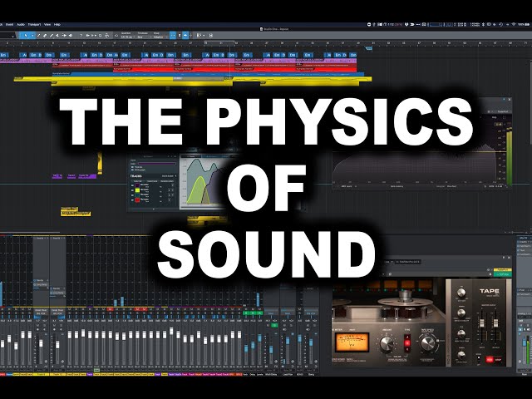The height and width of the screenshot is (399, 532).
Task: Open the Help menu
Action: pos(57,24)
